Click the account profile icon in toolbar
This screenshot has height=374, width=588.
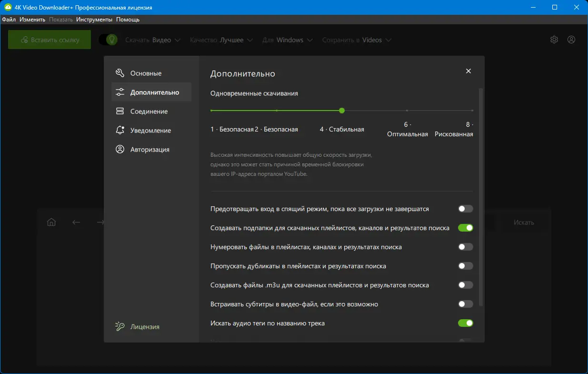click(x=571, y=40)
